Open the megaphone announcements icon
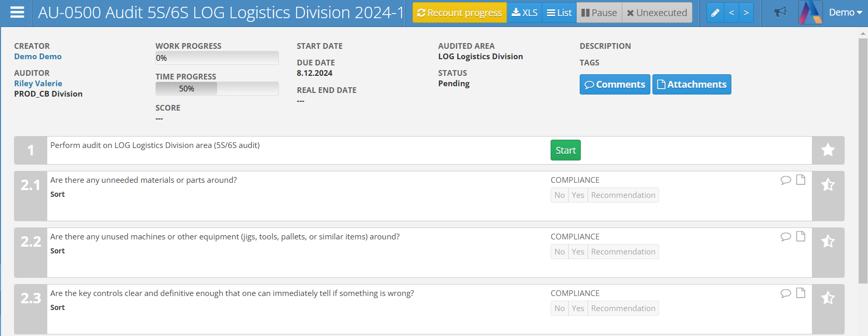868x336 pixels. point(780,12)
